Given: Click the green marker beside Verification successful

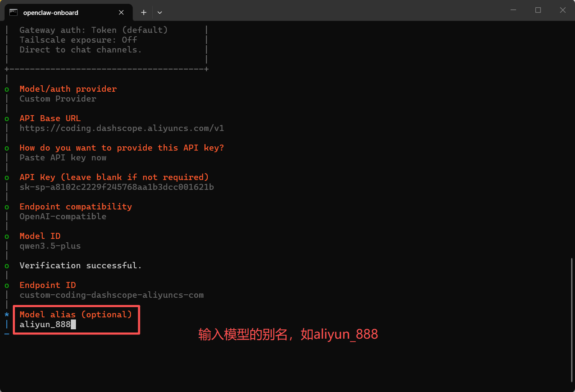Looking at the screenshot, I should pyautogui.click(x=7, y=266).
